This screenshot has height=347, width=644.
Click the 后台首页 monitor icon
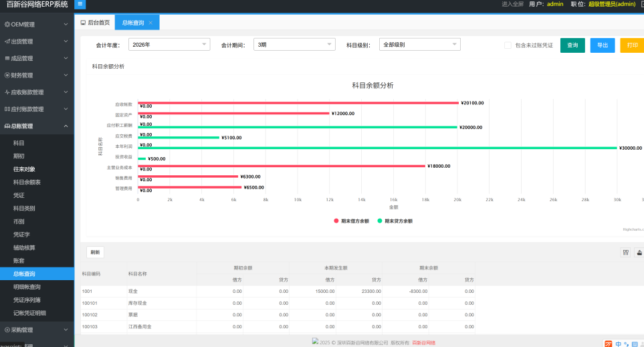click(83, 23)
